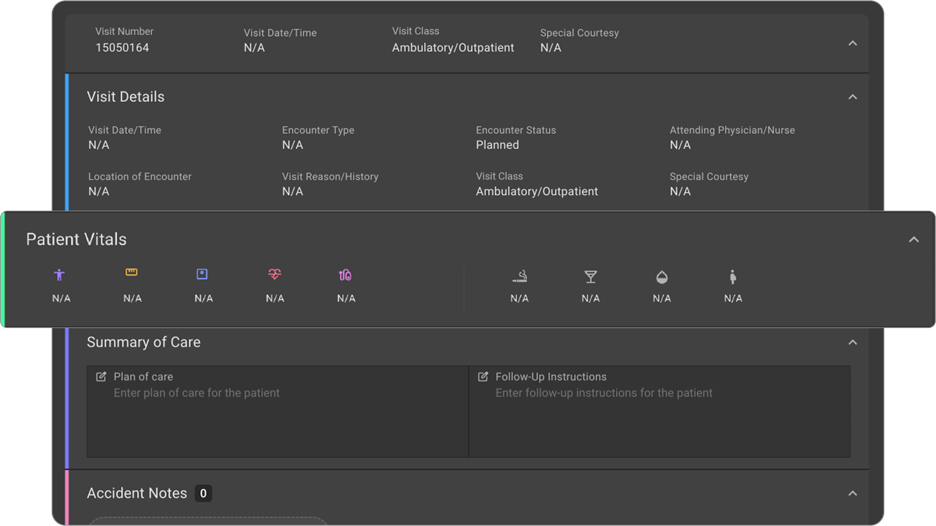Click the N/A value under the heart rate icon
The height and width of the screenshot is (526, 936).
pyautogui.click(x=275, y=299)
